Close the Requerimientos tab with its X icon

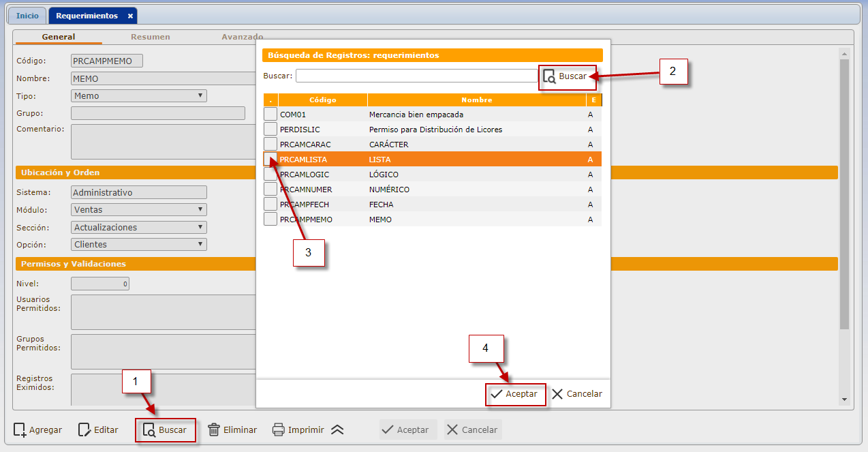coord(130,16)
